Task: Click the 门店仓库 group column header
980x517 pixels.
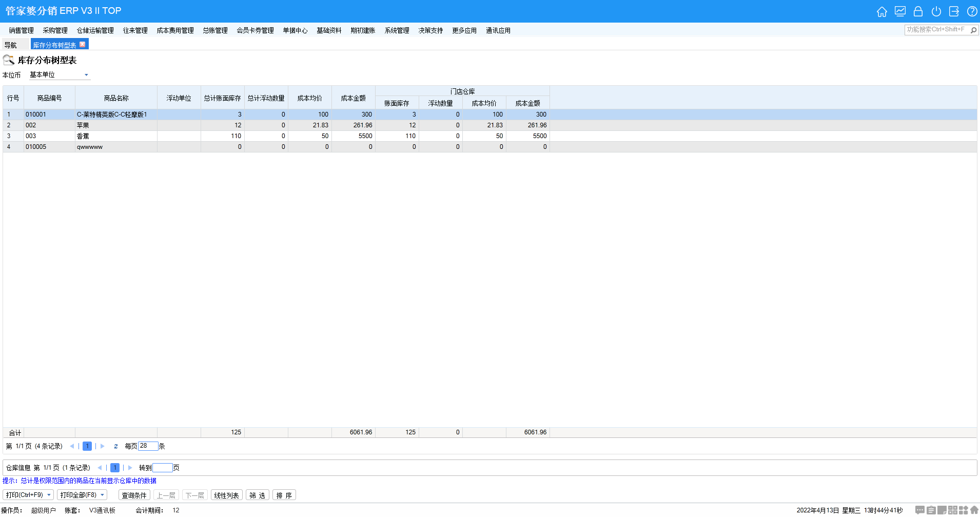Action: (462, 91)
